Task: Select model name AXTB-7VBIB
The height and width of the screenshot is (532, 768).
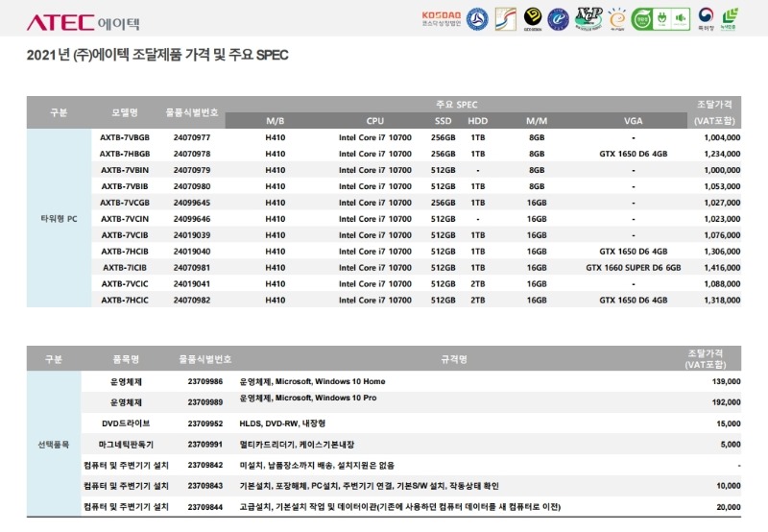Action: [125, 186]
